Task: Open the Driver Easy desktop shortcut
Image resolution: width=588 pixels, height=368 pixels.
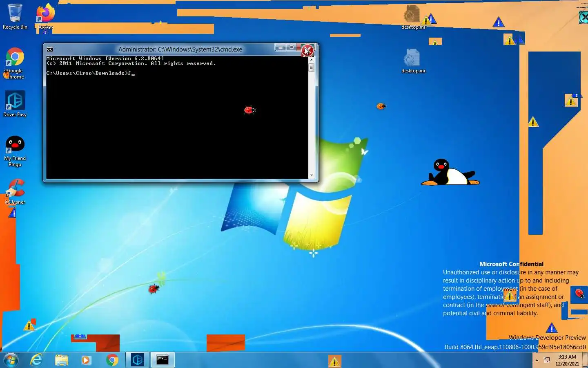Action: 15,104
